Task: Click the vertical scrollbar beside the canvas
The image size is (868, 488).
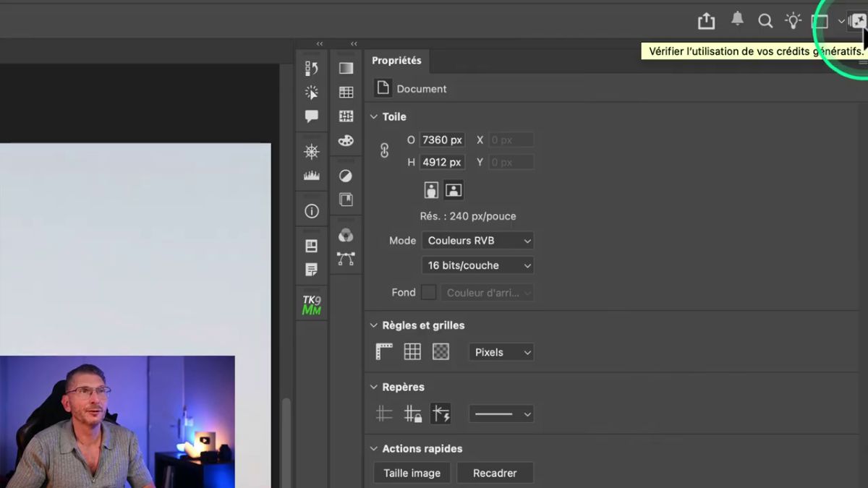Action: 286,442
